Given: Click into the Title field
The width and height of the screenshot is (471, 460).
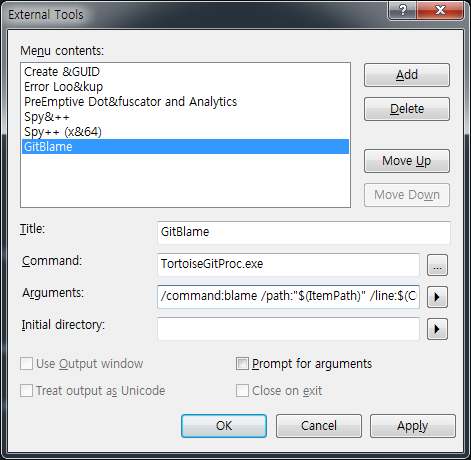Looking at the screenshot, I should pyautogui.click(x=304, y=232).
